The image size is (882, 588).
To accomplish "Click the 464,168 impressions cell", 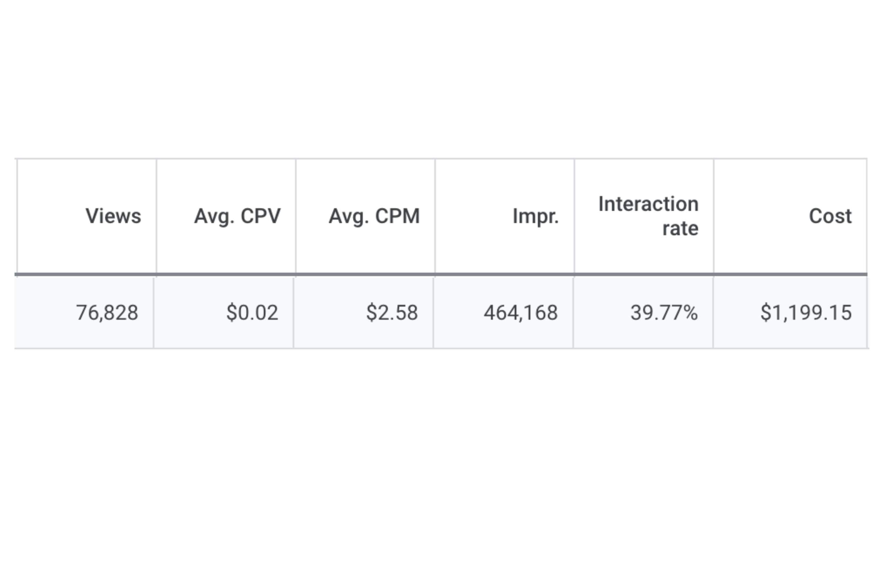I will 503,313.
